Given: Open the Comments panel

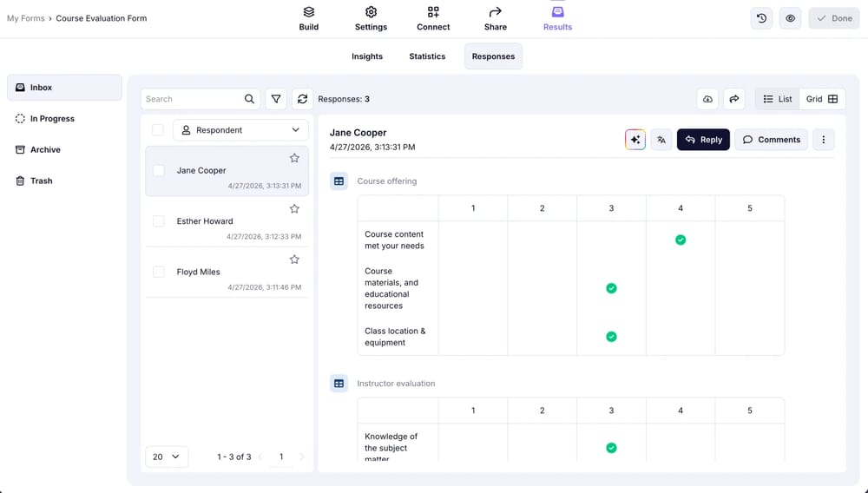Looking at the screenshot, I should click(771, 140).
